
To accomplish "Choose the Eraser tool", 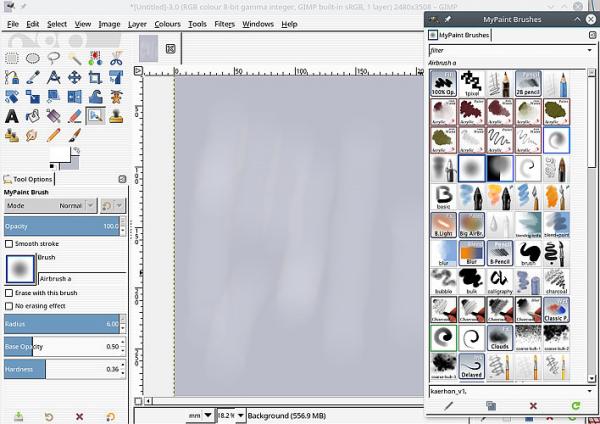I will coord(74,116).
